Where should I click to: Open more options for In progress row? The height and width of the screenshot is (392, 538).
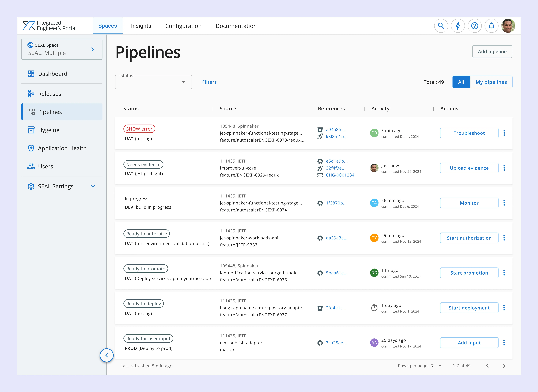click(504, 203)
